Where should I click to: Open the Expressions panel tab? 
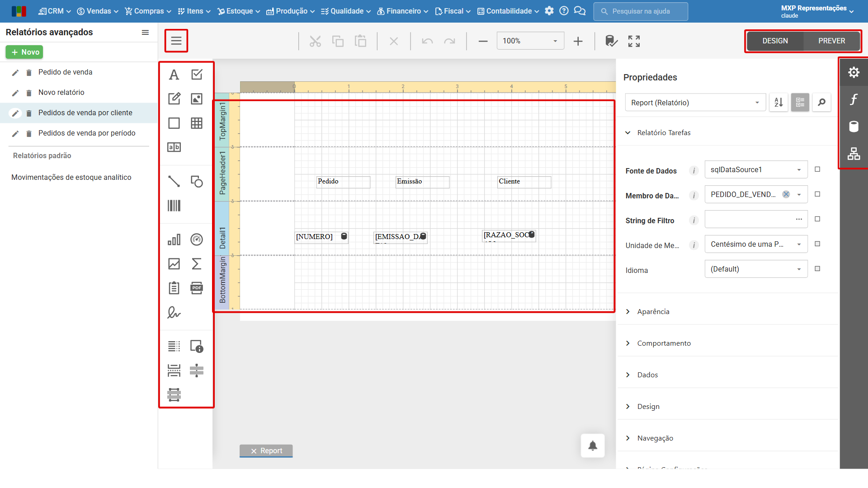point(854,99)
